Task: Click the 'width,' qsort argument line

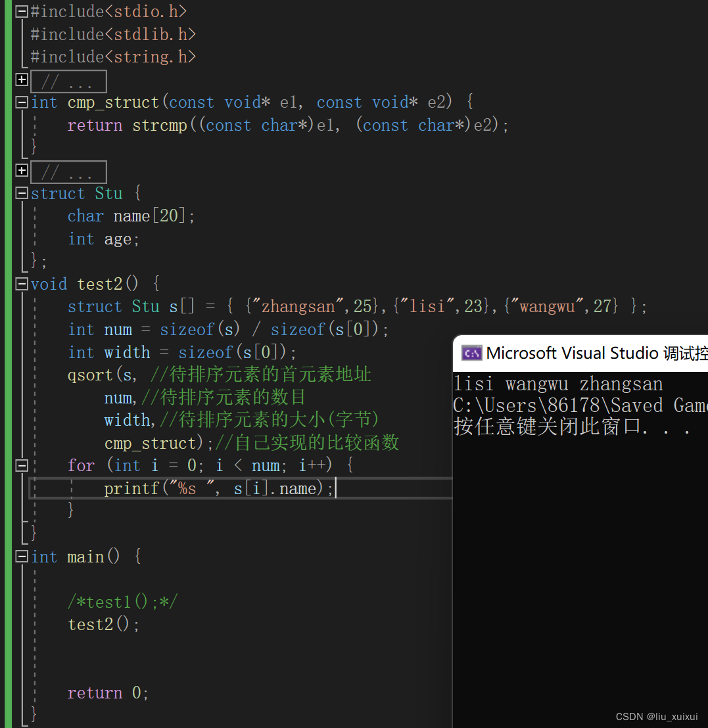Action: [241, 421]
